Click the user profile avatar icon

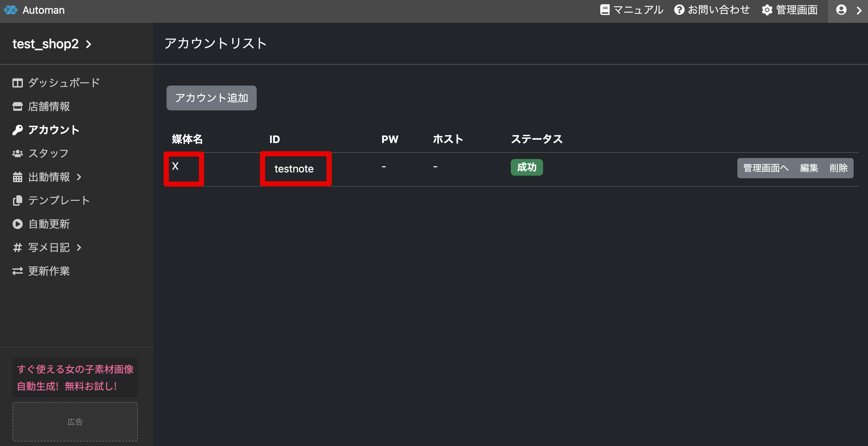point(841,10)
